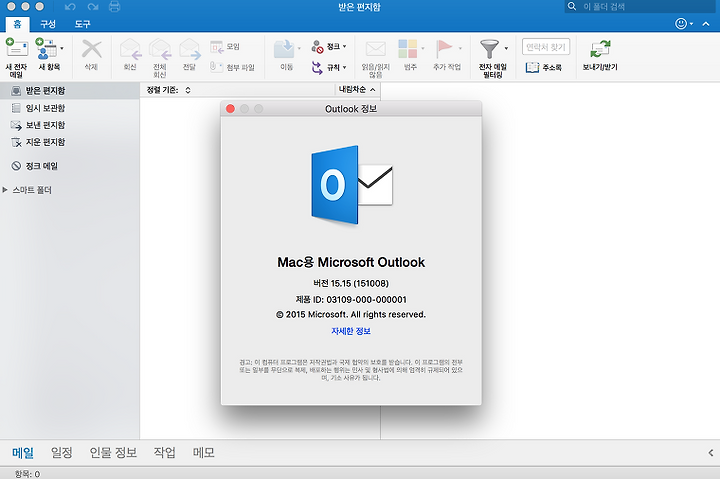The image size is (720, 479).
Task: Switch to the 구성 ribbon tab
Action: [x=48, y=24]
